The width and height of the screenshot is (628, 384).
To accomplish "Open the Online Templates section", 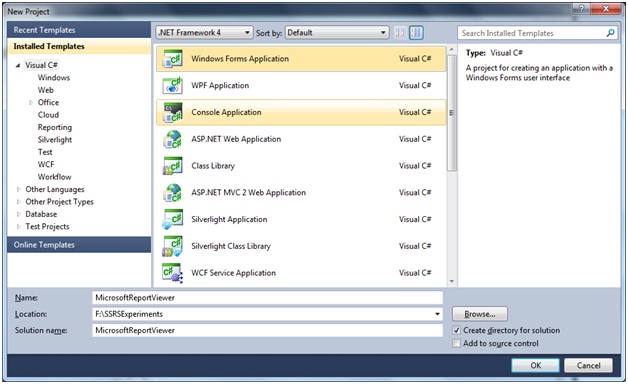I will tap(79, 245).
